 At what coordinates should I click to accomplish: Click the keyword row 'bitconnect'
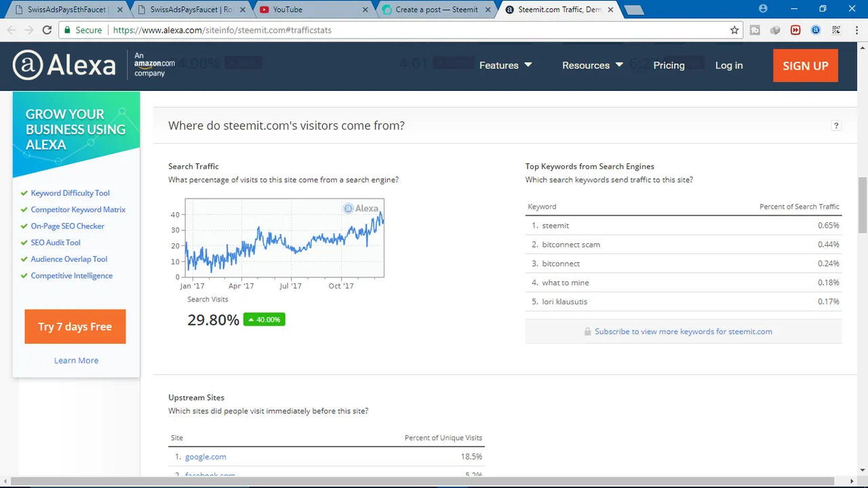(684, 264)
